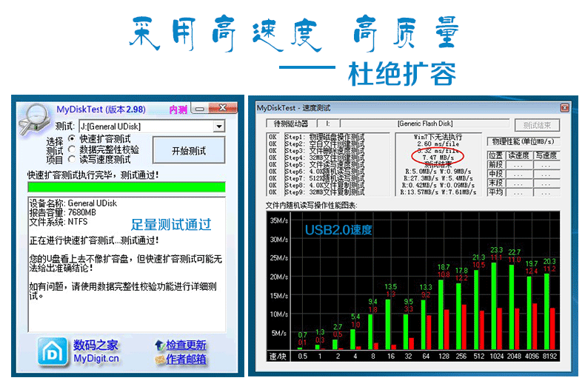This screenshot has height=392, width=585.
Task: Minimize the MyDiskTest window
Action: click(200, 109)
